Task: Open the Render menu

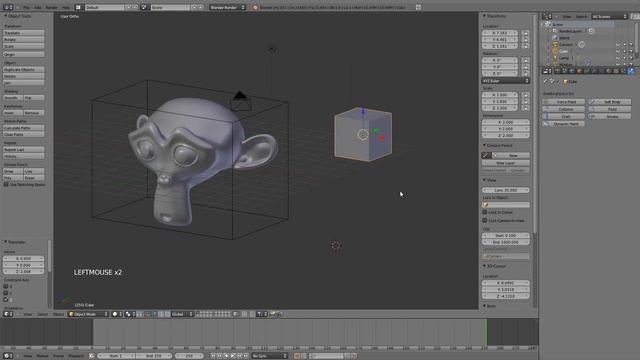Action: click(51, 7)
